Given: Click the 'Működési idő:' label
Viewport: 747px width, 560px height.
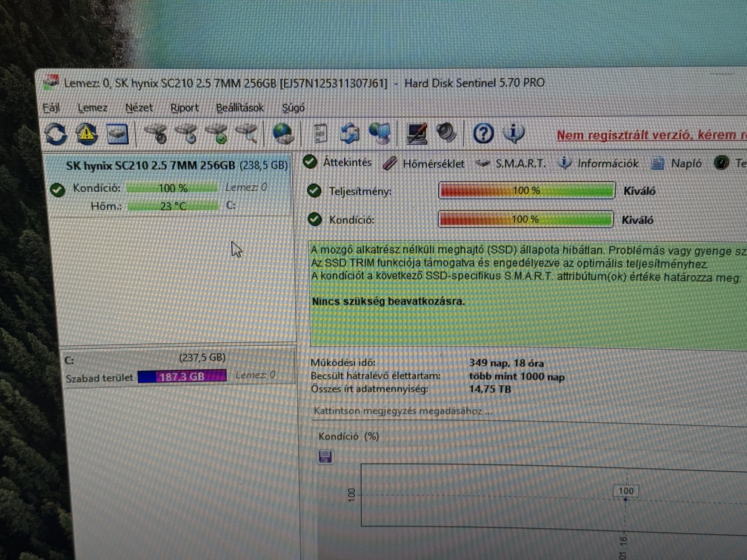Looking at the screenshot, I should [343, 363].
